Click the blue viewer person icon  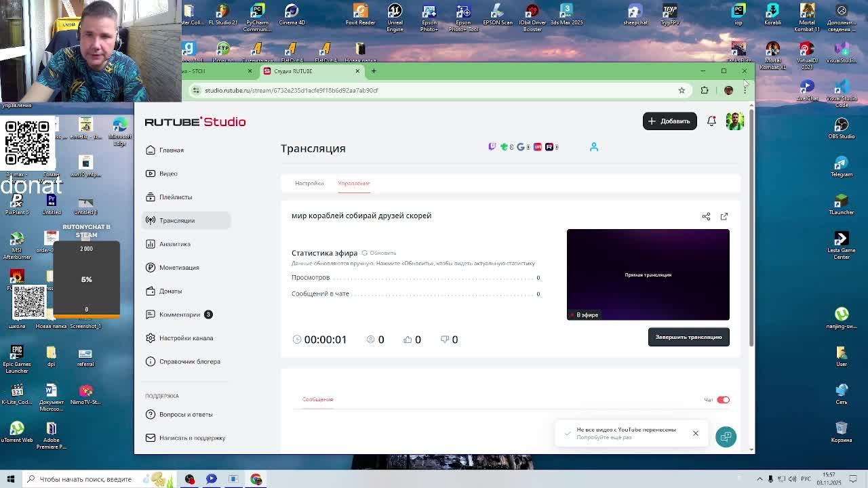pyautogui.click(x=594, y=146)
